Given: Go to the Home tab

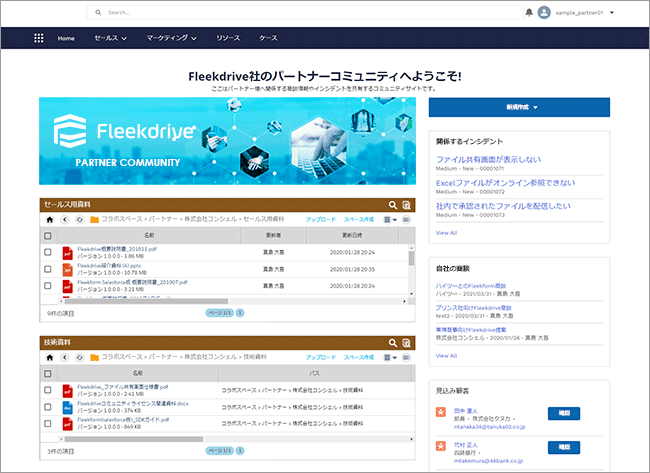Looking at the screenshot, I should (x=66, y=38).
